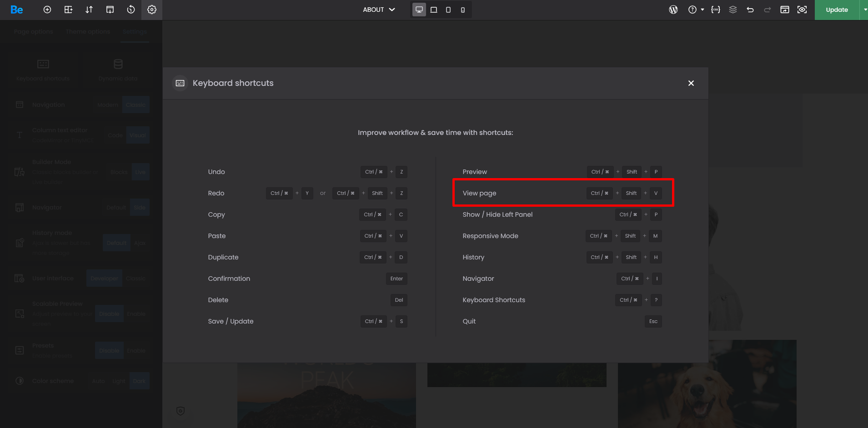Switch to the Theme options tab

coord(88,32)
